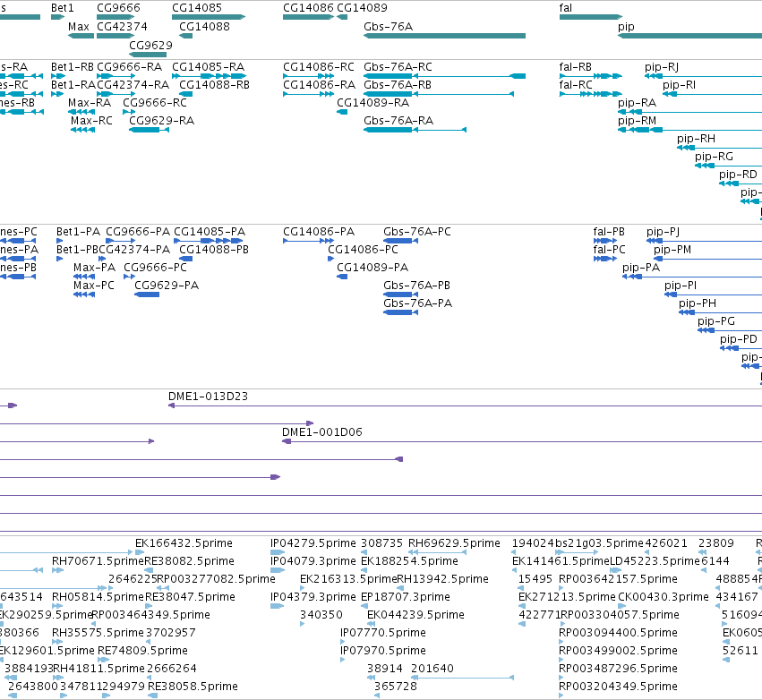Viewport: 762px width, 700px height.
Task: Select EST IP07770.5prime
Action: [x=343, y=642]
